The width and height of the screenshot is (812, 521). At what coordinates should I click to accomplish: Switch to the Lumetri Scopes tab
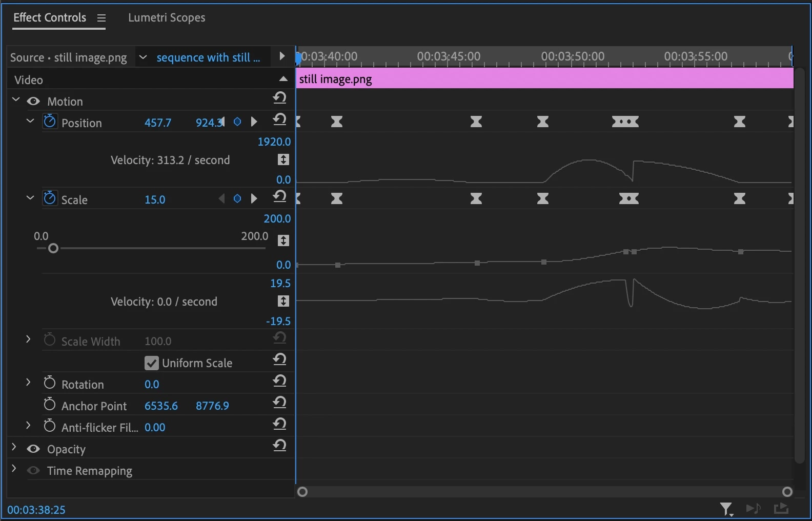click(x=167, y=18)
